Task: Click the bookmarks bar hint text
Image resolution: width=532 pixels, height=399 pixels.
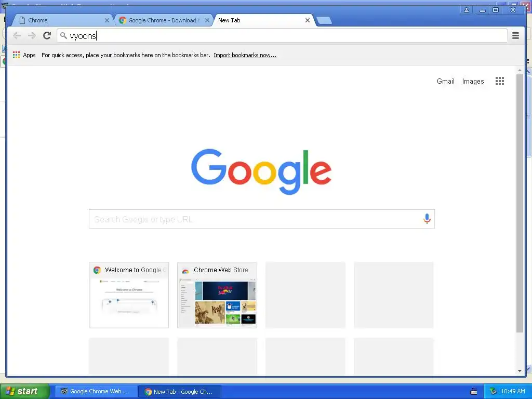Action: click(126, 55)
